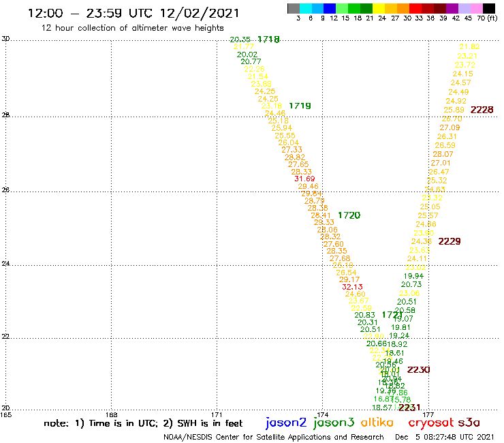
Task: Click the wave height value 24.57
Action: tap(460, 82)
